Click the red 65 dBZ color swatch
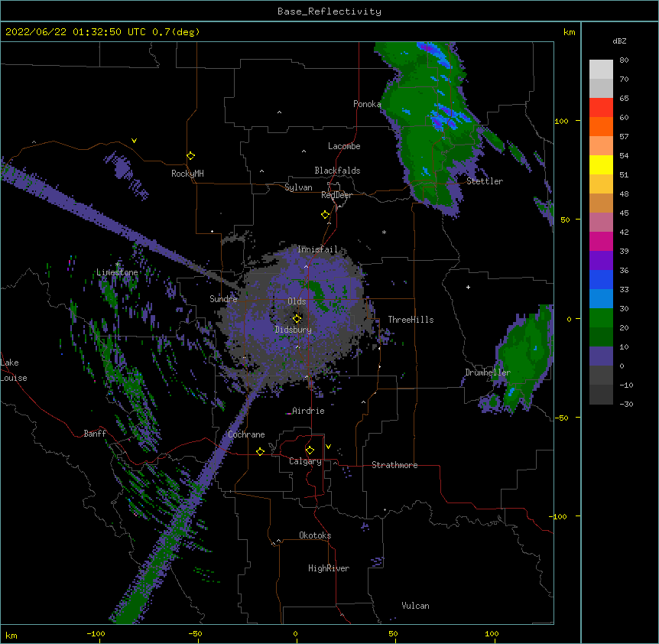659x644 pixels. pos(601,108)
